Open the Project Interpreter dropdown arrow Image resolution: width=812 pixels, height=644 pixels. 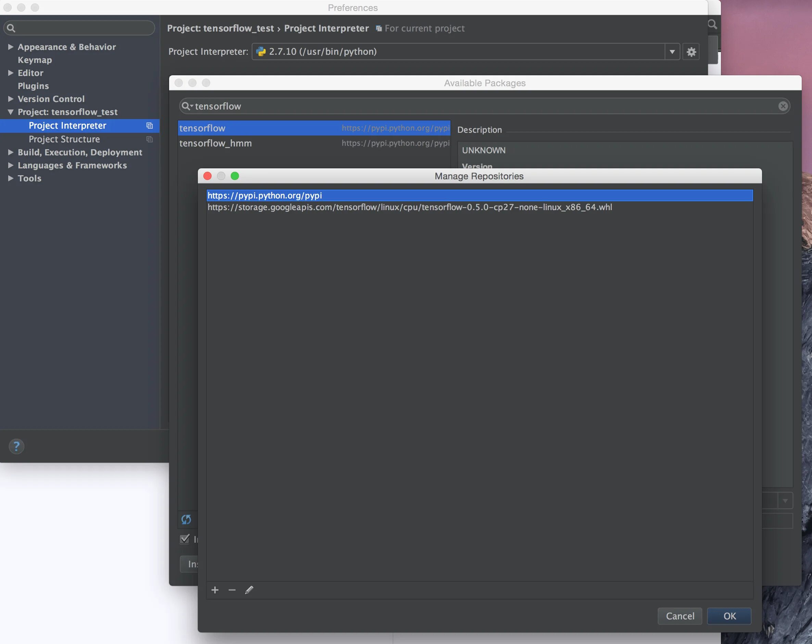click(x=672, y=52)
